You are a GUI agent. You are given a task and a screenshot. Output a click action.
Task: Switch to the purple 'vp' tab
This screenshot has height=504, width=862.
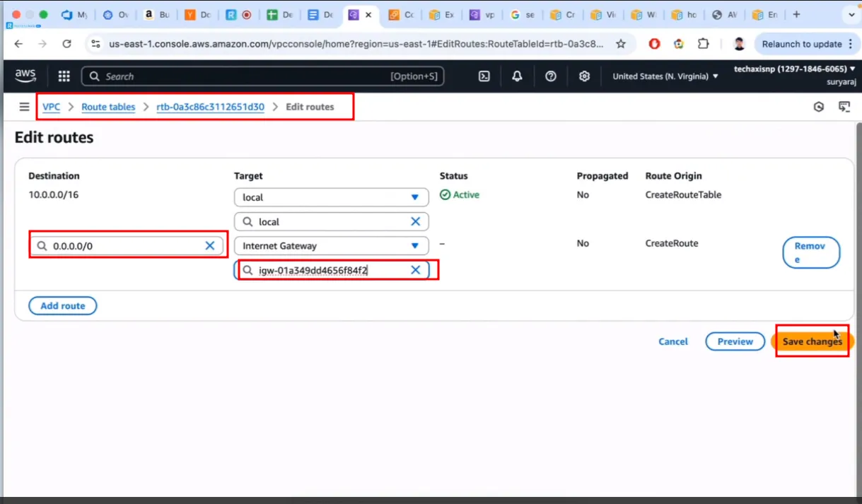(481, 14)
